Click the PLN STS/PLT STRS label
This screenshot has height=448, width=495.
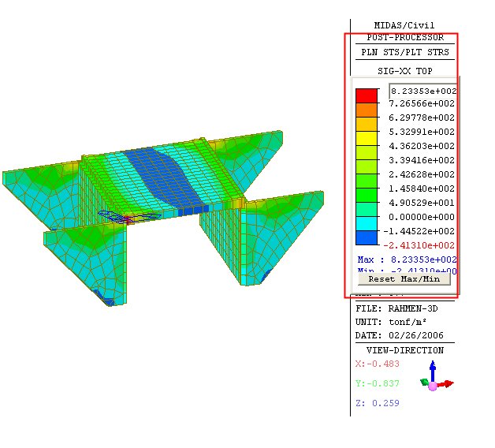404,52
